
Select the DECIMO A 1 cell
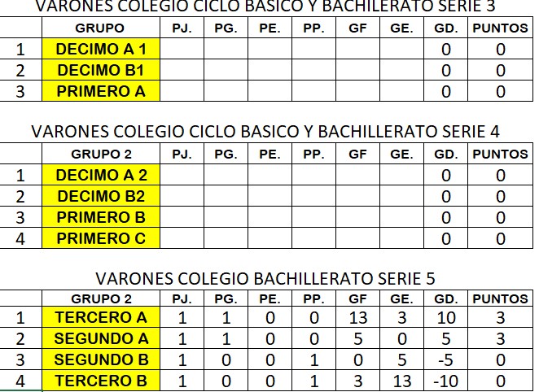[x=101, y=49]
